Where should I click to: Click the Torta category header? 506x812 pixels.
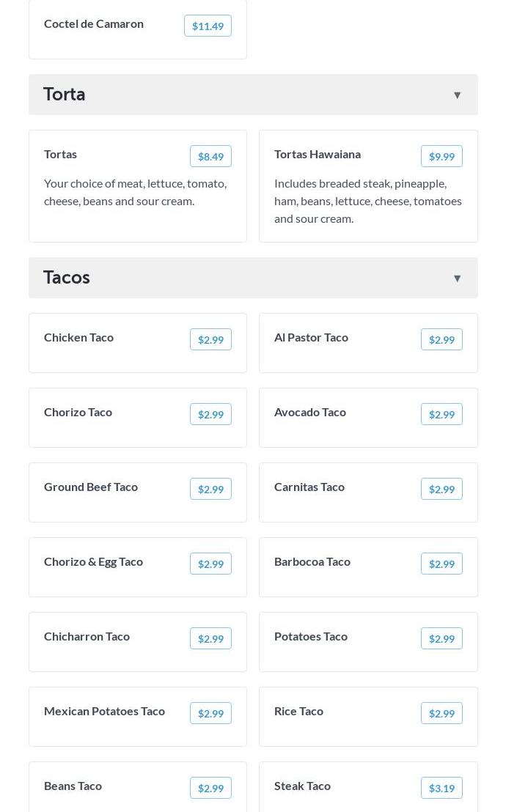tap(65, 95)
